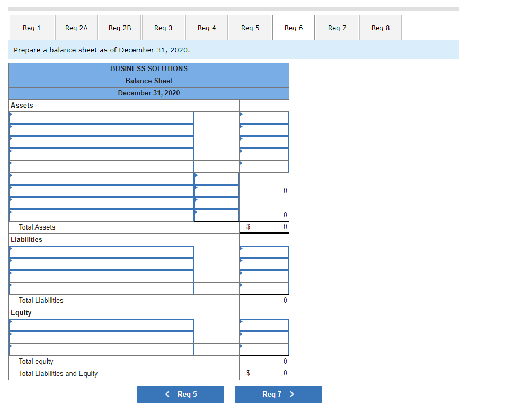Screen dimensions: 531x420
Task: Open the third equity row account selector
Action: [101, 349]
